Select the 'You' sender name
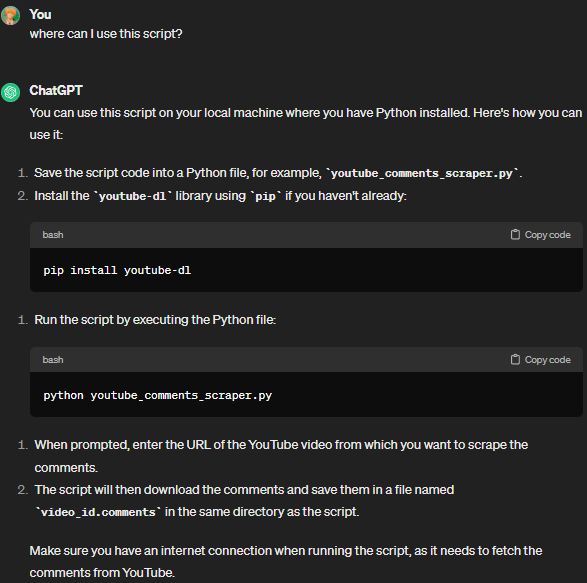587x583 pixels. click(40, 15)
